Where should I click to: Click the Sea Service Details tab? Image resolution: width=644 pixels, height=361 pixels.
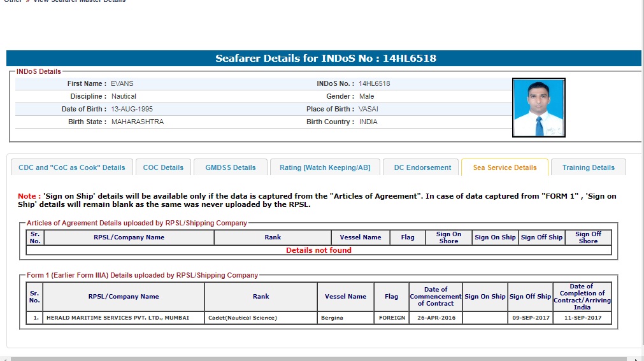(x=504, y=167)
